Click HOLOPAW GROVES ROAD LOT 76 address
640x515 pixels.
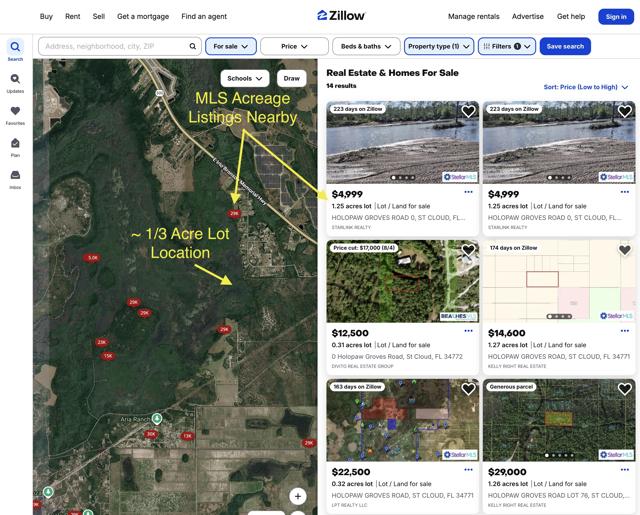pyautogui.click(x=559, y=495)
